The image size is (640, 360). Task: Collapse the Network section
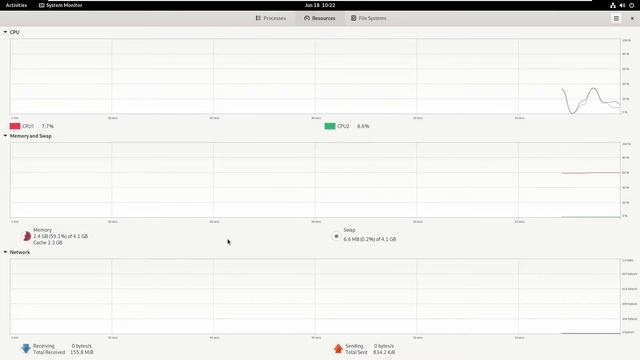pos(5,252)
